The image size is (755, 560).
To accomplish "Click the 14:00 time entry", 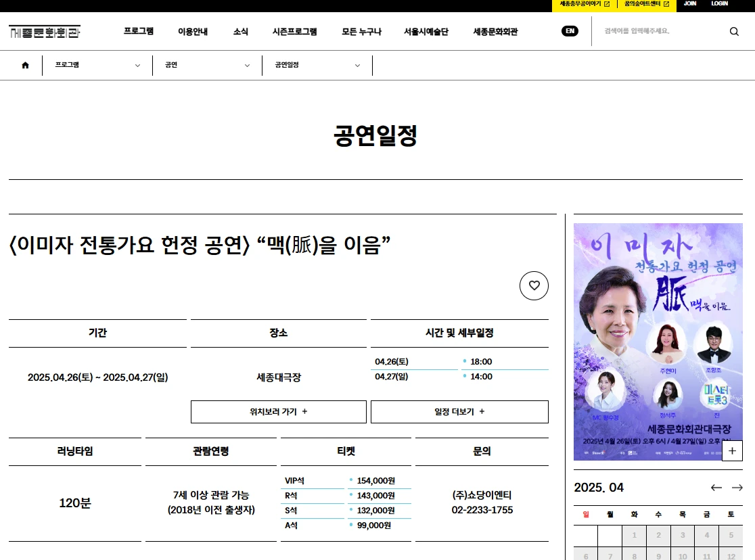I will pos(481,377).
